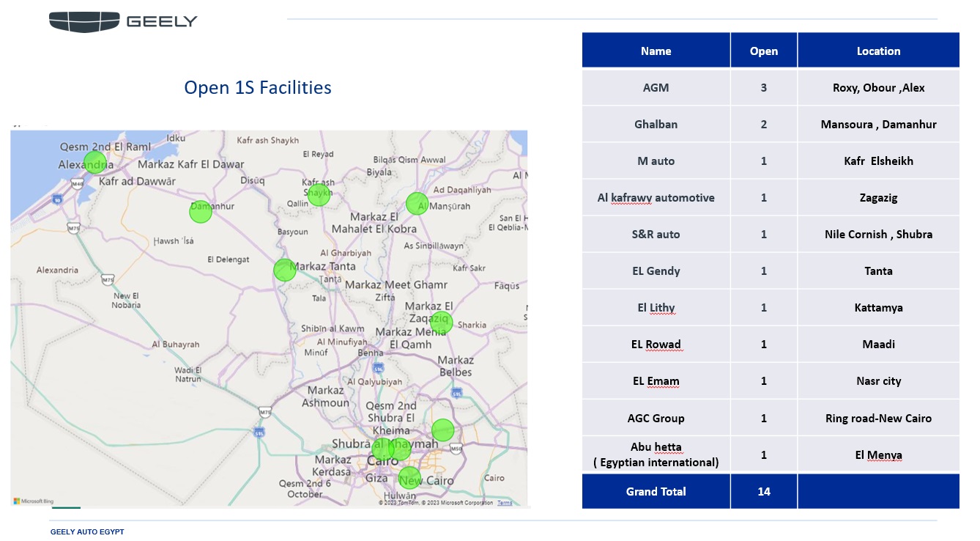Viewport: 980px width, 541px height.
Task: Click the Zagazig location cell in the table
Action: tap(878, 197)
